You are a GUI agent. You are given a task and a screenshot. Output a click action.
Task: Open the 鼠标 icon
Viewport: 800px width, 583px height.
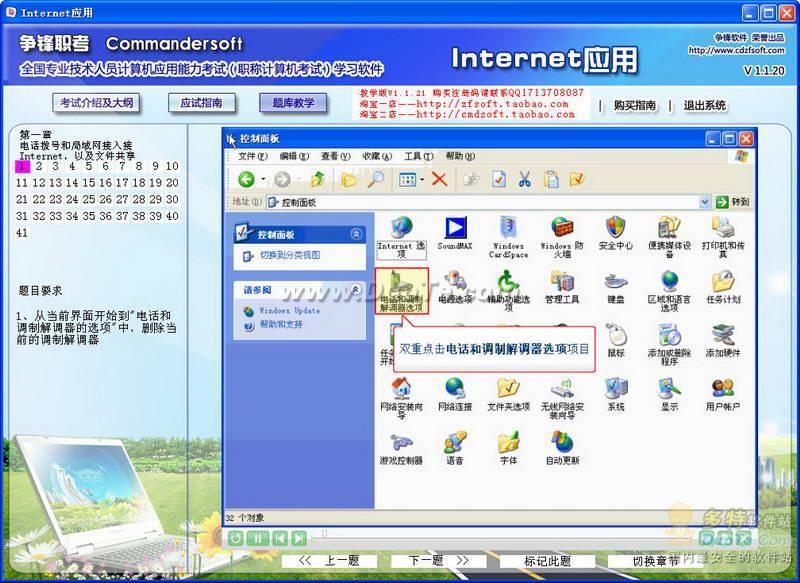[616, 341]
